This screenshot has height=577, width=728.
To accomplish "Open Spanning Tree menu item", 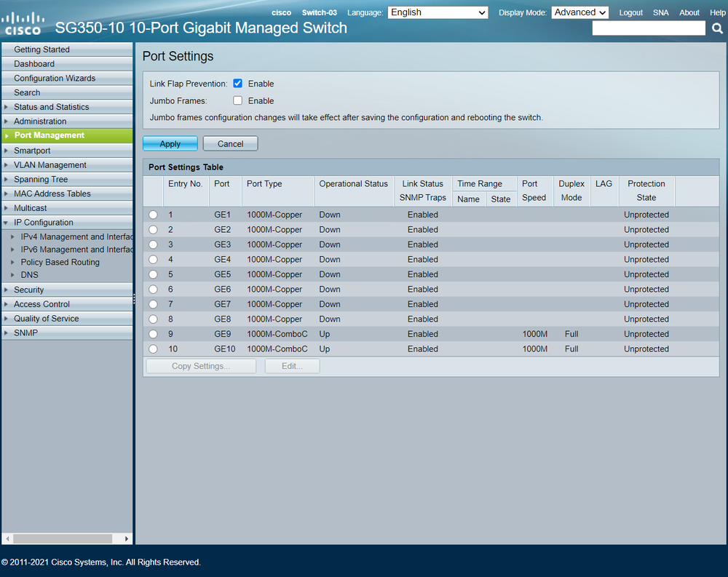I will coord(67,179).
